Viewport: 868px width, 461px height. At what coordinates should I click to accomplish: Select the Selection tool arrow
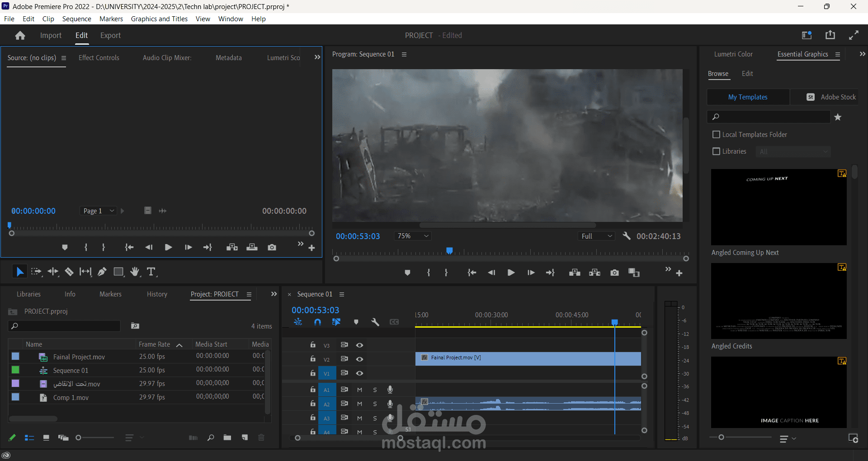click(20, 272)
